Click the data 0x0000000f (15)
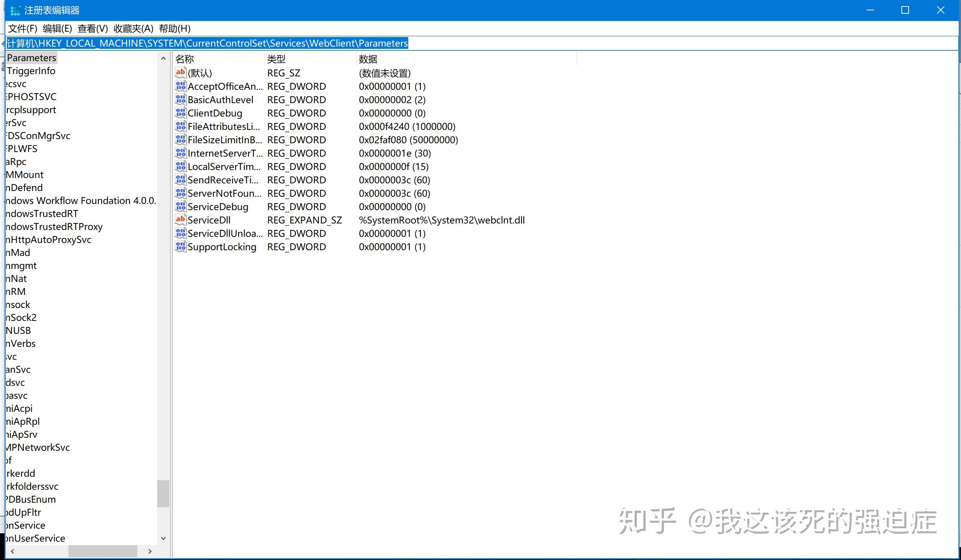Screen dimensions: 961x560 394,167
